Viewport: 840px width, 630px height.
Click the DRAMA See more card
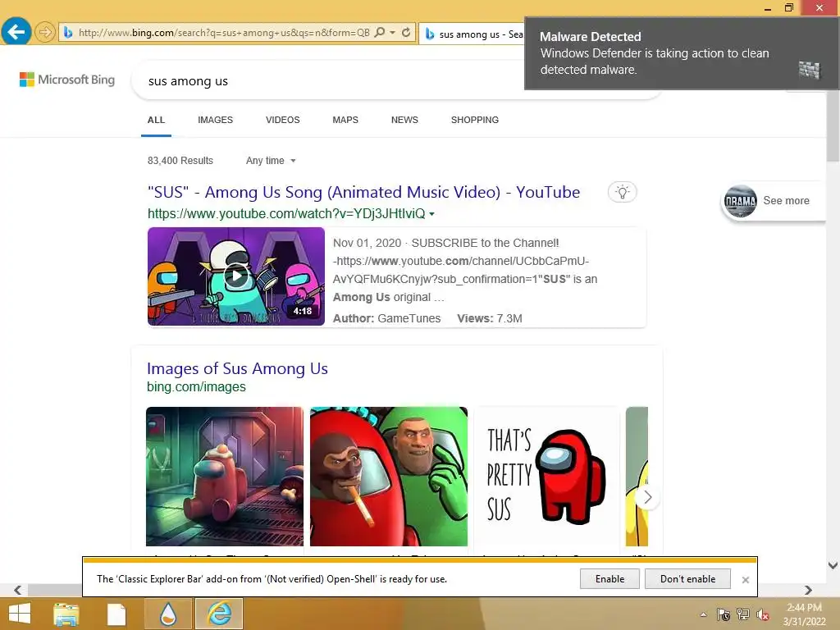[773, 201]
